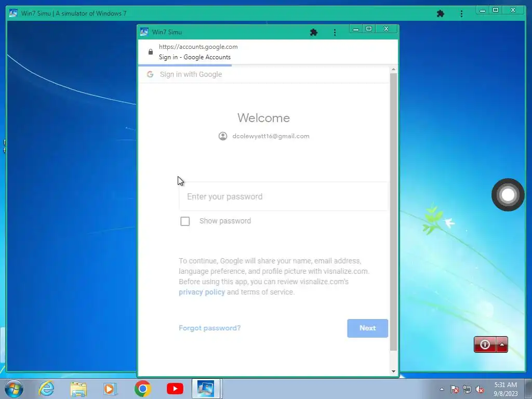
Task: Show hidden tray icons arrow
Action: (442, 389)
